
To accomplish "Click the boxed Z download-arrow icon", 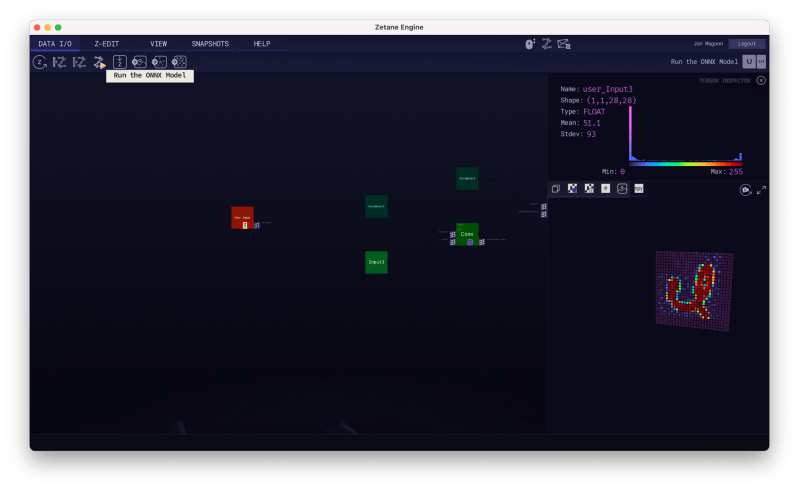I will click(119, 62).
